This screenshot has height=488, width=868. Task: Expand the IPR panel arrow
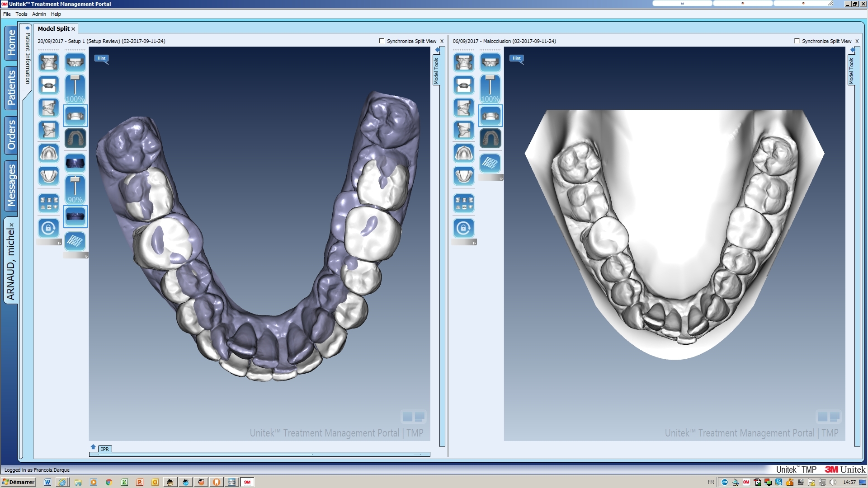coord(93,447)
